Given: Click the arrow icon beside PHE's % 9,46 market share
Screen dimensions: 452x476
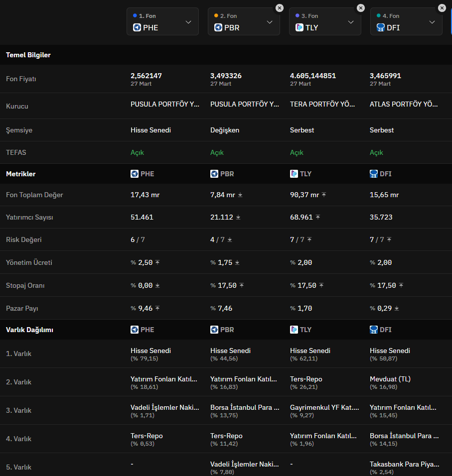Looking at the screenshot, I should (157, 309).
